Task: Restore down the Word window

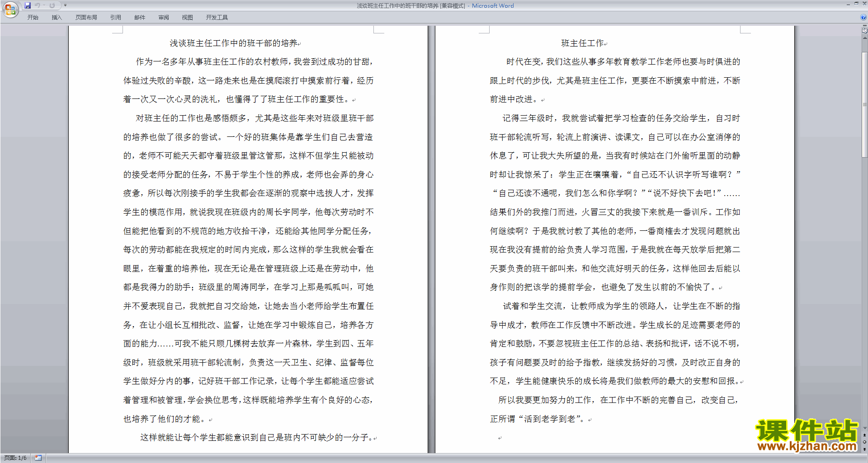Action: click(856, 4)
